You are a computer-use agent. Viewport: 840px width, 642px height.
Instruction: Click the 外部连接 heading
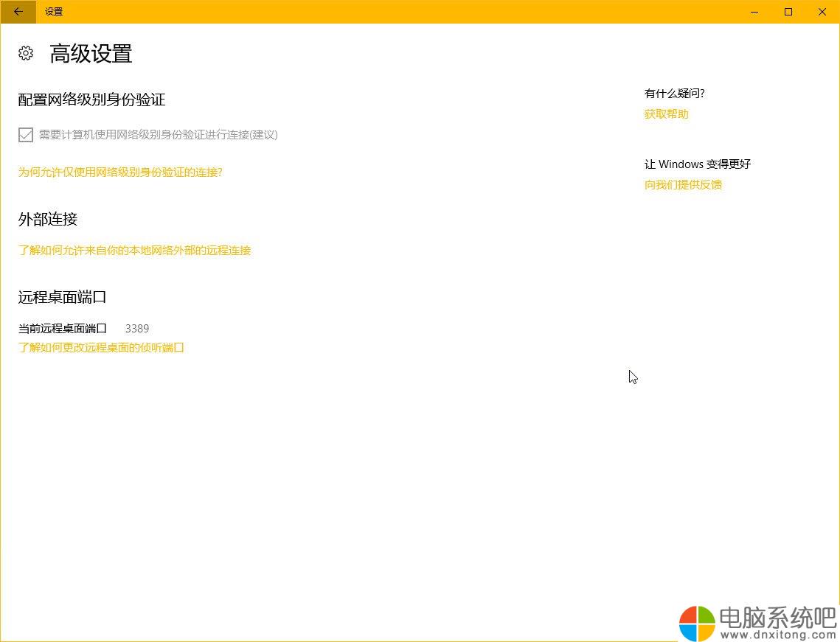pos(48,219)
